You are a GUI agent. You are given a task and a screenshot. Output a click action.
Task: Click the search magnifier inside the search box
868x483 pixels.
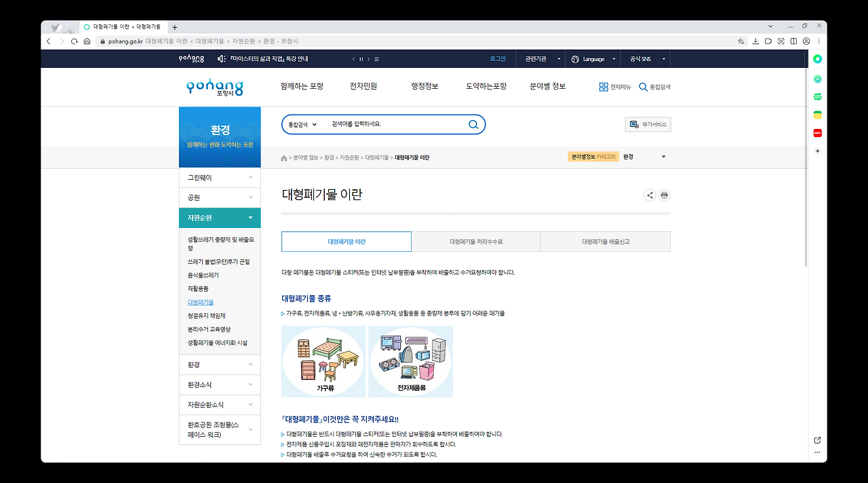[x=473, y=124]
